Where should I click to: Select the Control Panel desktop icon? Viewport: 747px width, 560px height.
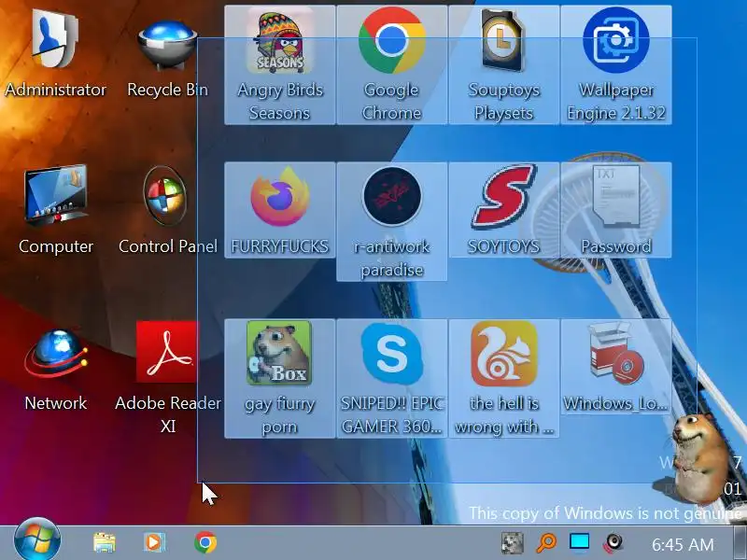[x=168, y=209]
